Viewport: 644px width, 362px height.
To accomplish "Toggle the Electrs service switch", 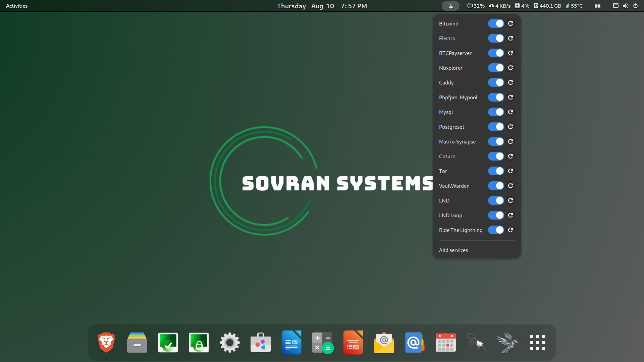I will click(496, 38).
